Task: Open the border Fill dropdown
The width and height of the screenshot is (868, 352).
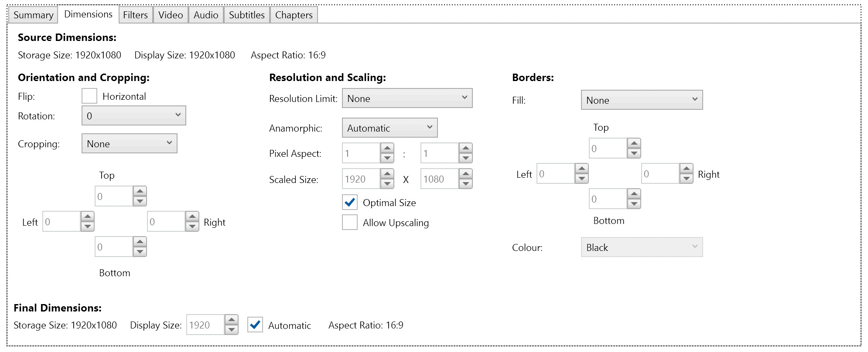Action: pos(642,100)
